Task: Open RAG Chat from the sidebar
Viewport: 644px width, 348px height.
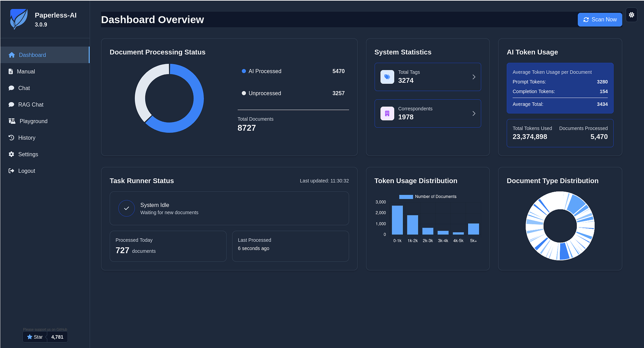Action: click(x=30, y=105)
